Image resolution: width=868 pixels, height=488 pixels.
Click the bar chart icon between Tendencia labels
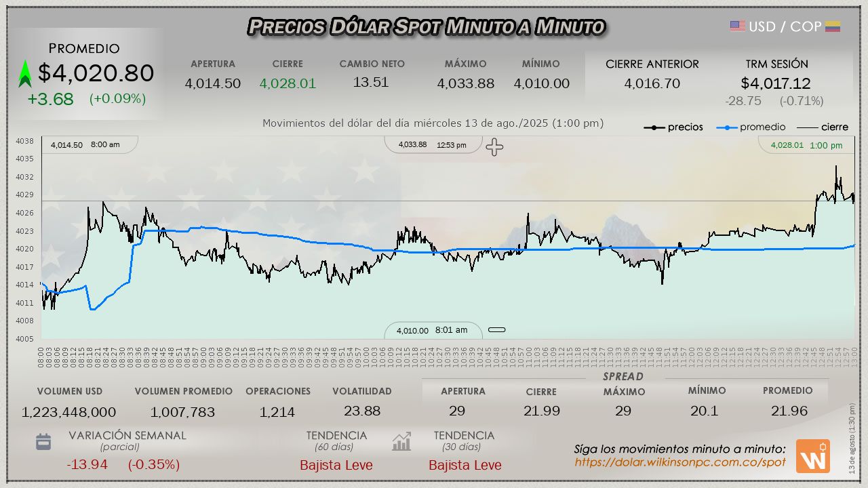(401, 442)
